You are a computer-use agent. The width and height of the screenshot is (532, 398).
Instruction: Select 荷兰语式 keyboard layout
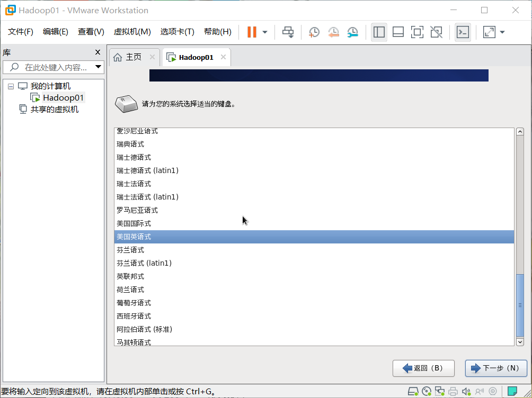pyautogui.click(x=314, y=290)
